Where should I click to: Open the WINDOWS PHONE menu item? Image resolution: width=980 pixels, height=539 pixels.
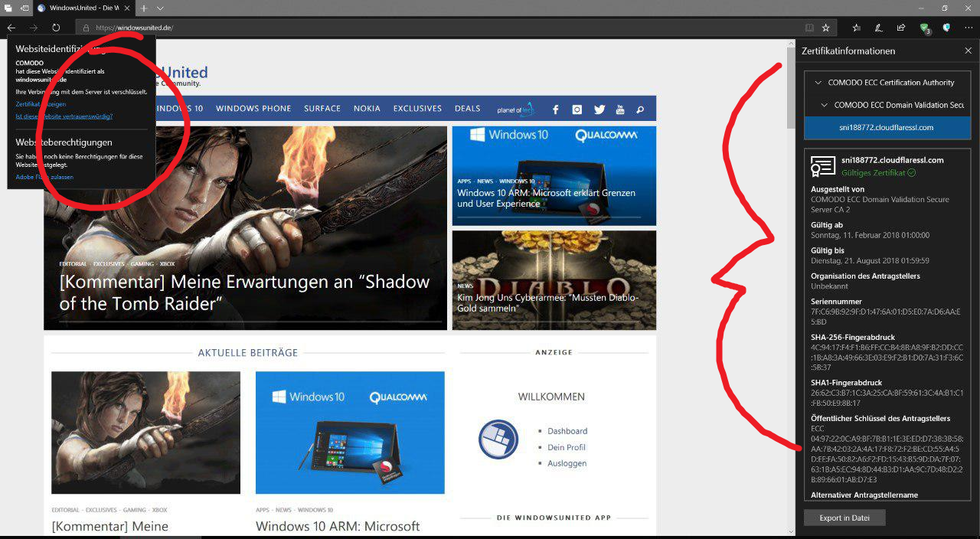coord(253,109)
